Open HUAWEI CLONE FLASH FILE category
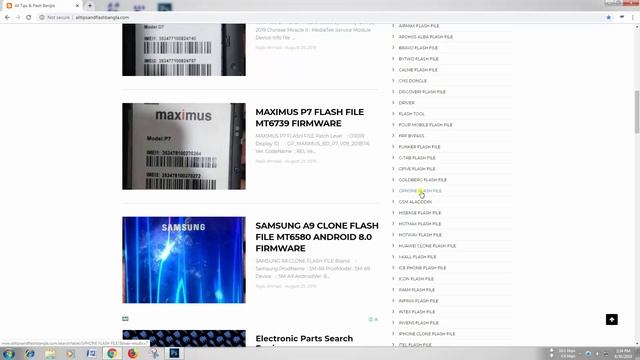Screen dimensions: 640x360 [427, 246]
